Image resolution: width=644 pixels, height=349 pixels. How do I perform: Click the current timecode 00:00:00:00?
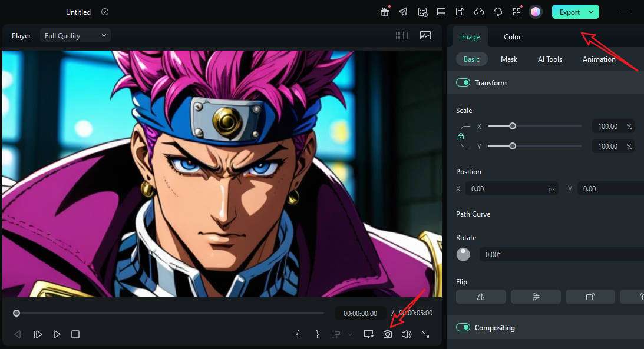pyautogui.click(x=360, y=313)
